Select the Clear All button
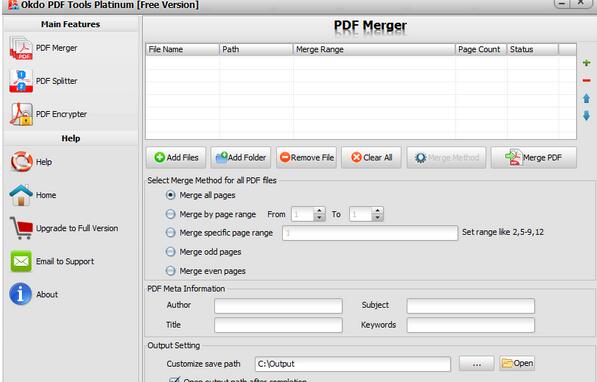The width and height of the screenshot is (597, 382). [371, 158]
